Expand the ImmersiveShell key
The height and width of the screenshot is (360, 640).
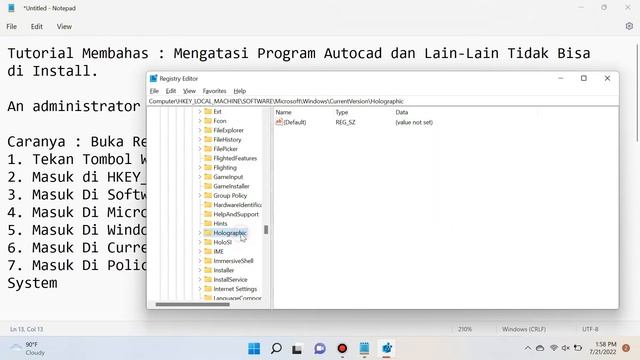200,261
